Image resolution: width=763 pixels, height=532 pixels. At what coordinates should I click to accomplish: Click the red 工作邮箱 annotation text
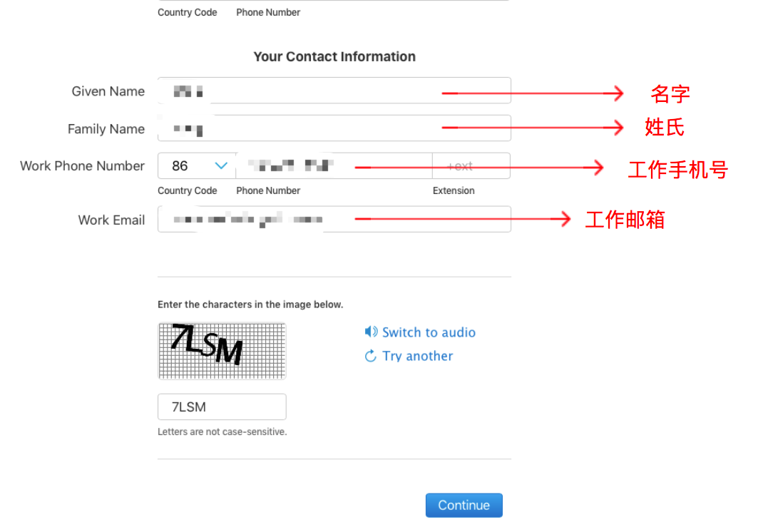tap(625, 220)
